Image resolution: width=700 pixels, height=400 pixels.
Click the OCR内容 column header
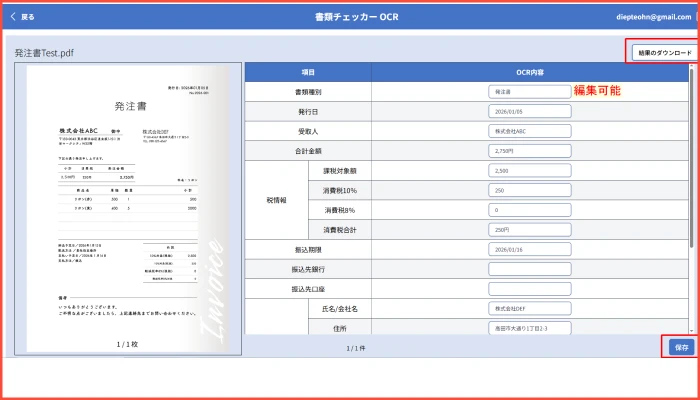[x=528, y=73]
